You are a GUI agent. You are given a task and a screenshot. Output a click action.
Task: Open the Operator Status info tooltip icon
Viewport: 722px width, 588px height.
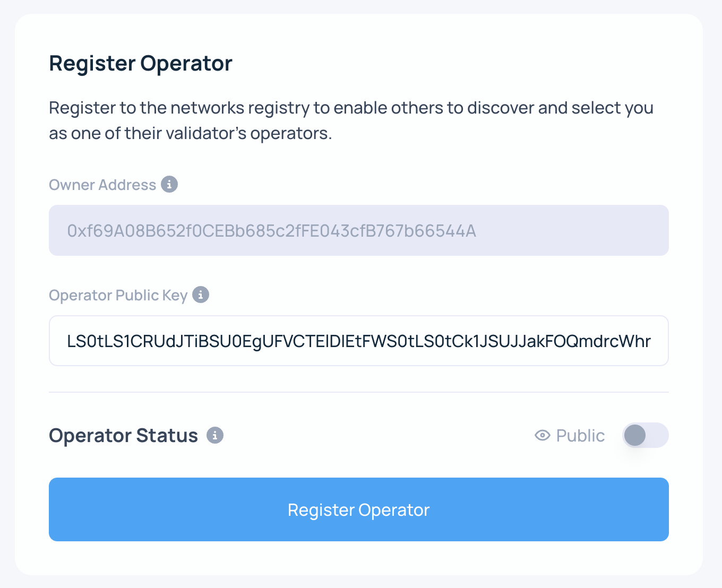coord(215,435)
